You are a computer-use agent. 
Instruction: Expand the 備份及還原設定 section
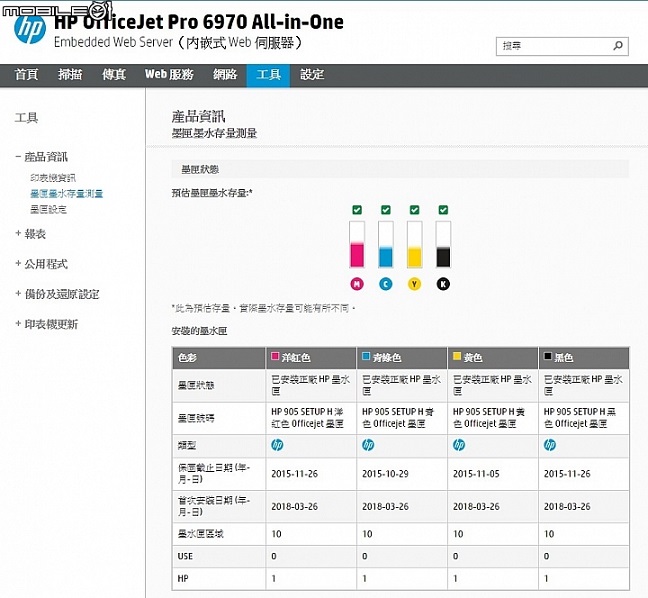coord(18,294)
